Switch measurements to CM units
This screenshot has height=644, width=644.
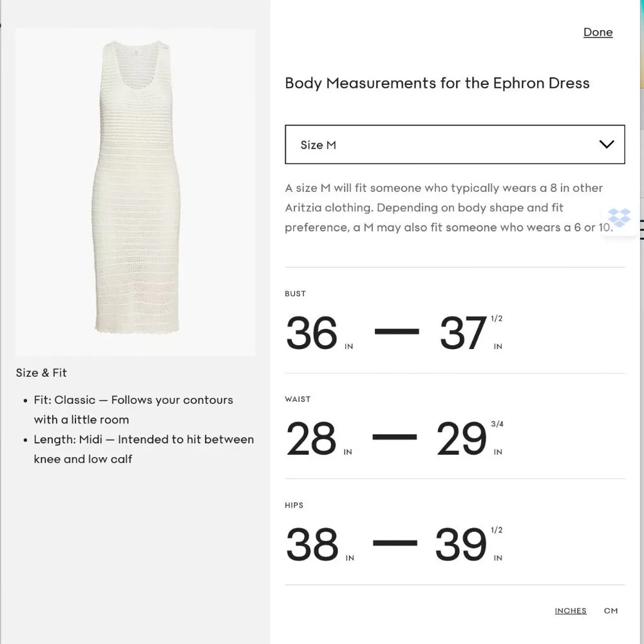(611, 611)
